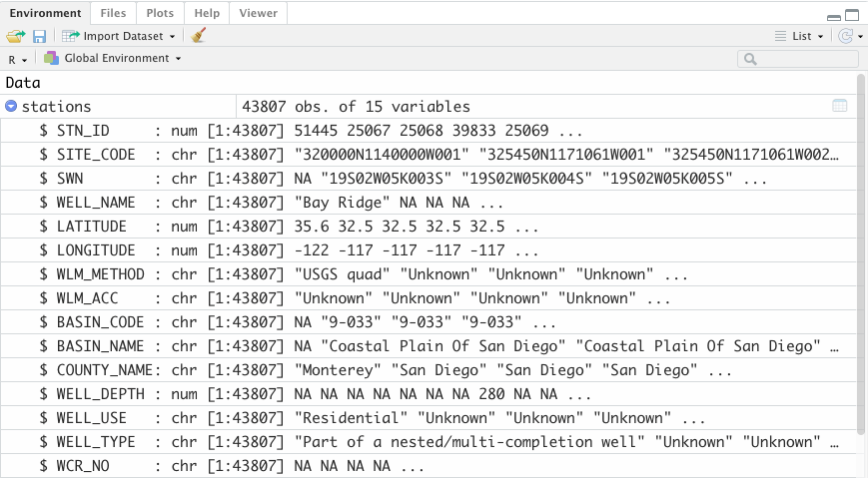Click the load workspace folder icon
Image resolution: width=868 pixels, height=478 pixels.
[x=15, y=36]
